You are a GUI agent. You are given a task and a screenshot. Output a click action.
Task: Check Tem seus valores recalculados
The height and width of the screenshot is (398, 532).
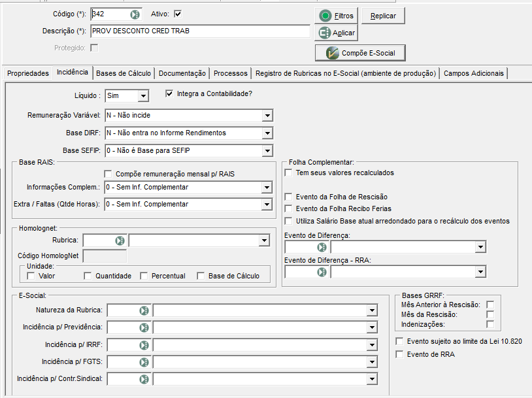click(x=288, y=173)
